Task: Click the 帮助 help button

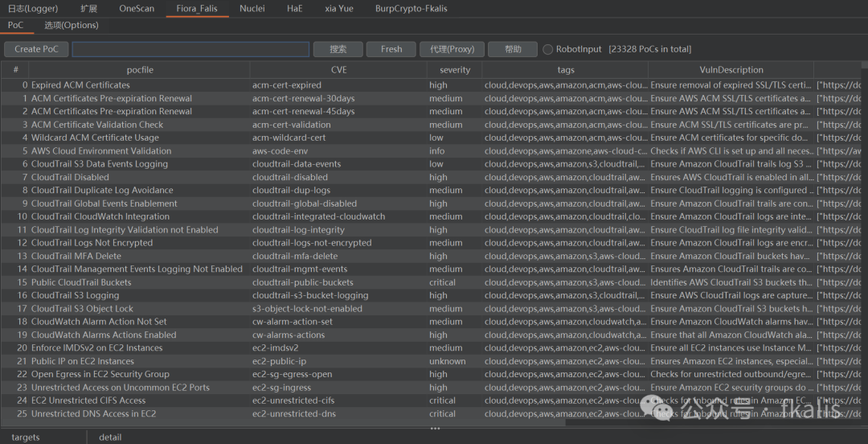Action: tap(513, 49)
